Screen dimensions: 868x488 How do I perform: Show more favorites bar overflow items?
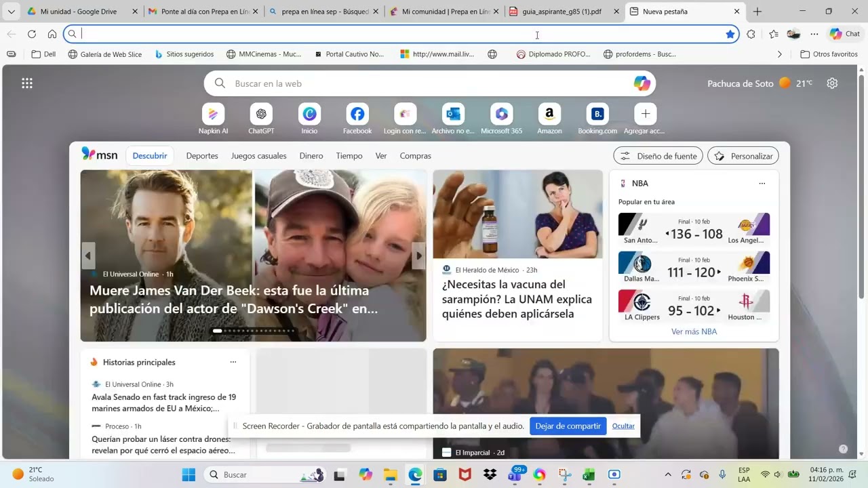coord(779,54)
